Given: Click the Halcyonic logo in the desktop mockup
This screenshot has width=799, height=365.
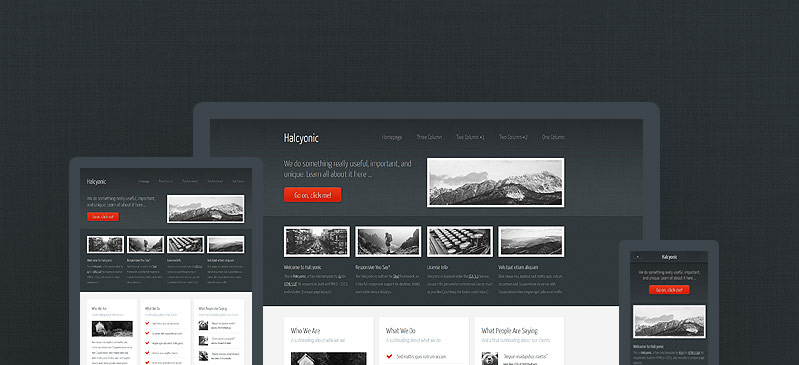Looking at the screenshot, I should [301, 138].
